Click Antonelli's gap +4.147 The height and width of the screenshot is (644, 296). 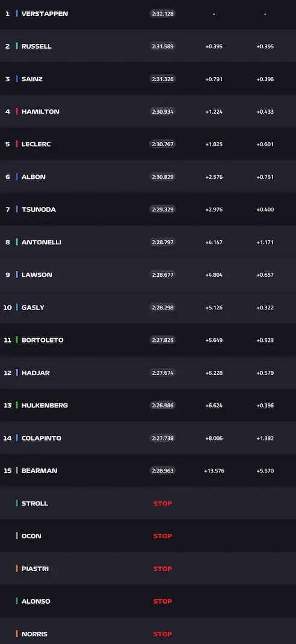click(x=214, y=243)
